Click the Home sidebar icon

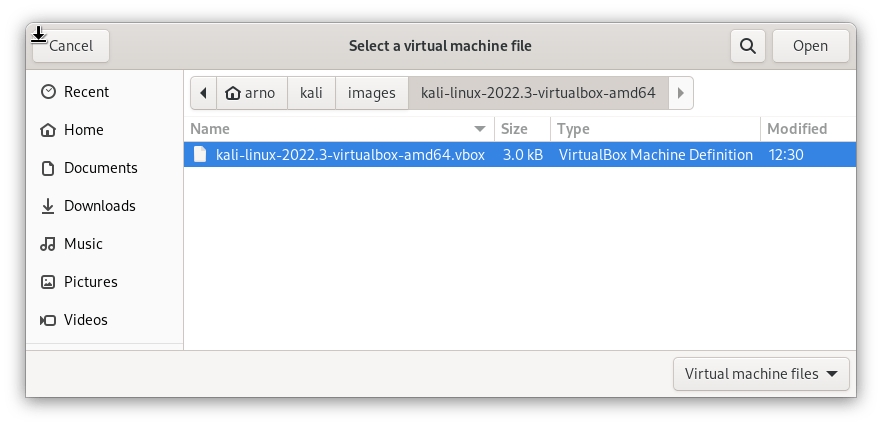tap(48, 130)
